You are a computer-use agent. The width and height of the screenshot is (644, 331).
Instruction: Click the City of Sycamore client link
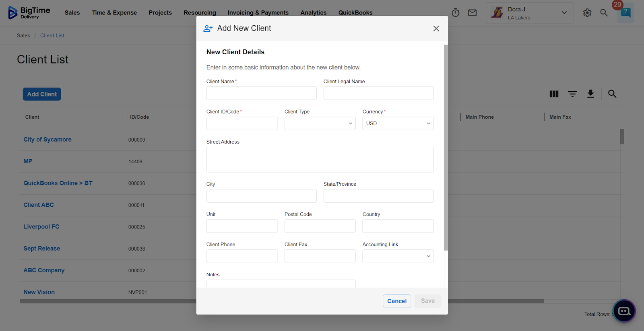47,140
